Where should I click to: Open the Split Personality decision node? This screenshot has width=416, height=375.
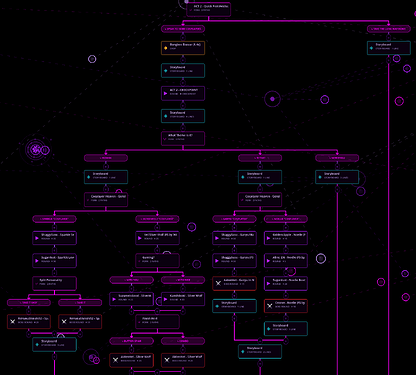coord(55,283)
